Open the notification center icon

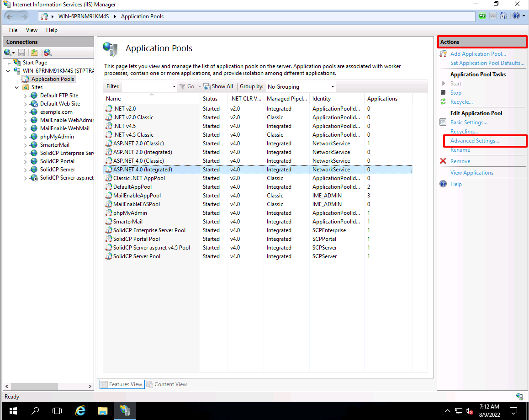point(513,411)
